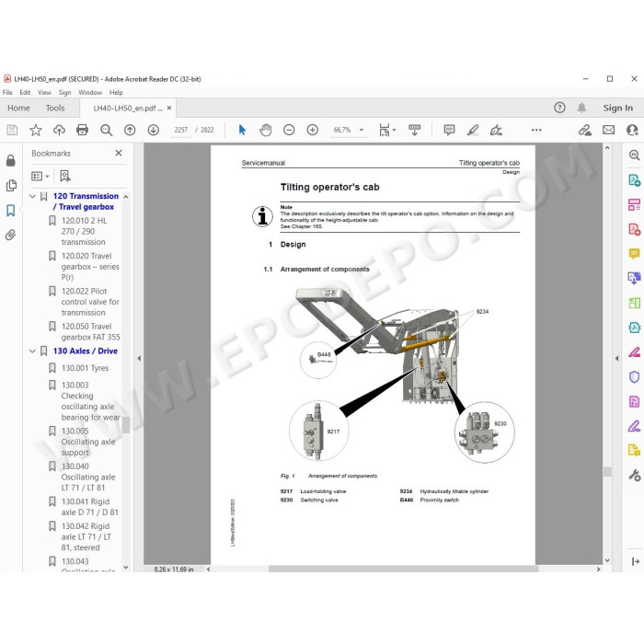Collapse the 130 Axles / Drive bookmark group
Viewport: 644px width, 644px height.
pyautogui.click(x=33, y=351)
